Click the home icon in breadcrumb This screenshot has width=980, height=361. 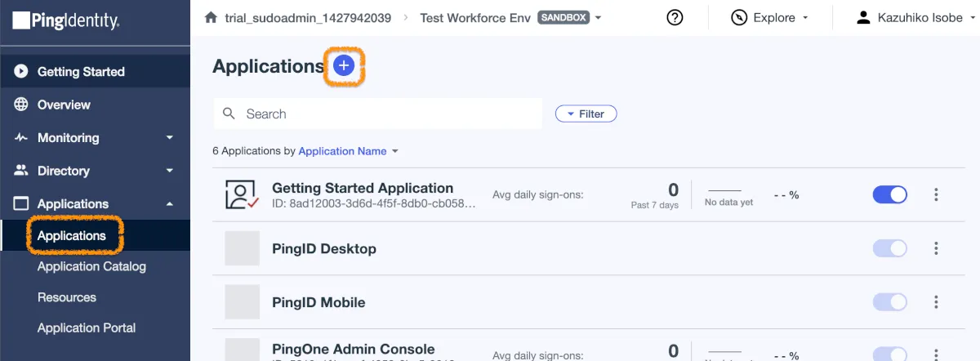(x=212, y=17)
